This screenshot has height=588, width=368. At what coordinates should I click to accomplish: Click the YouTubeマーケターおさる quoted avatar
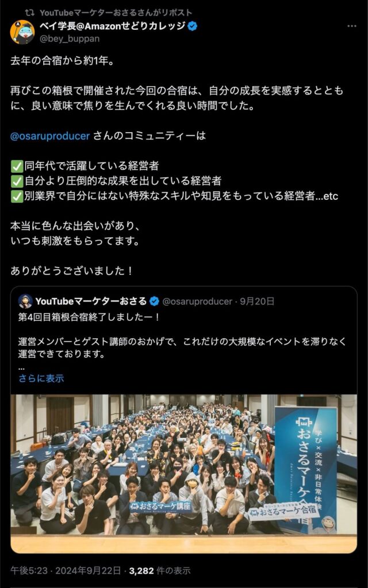point(25,301)
